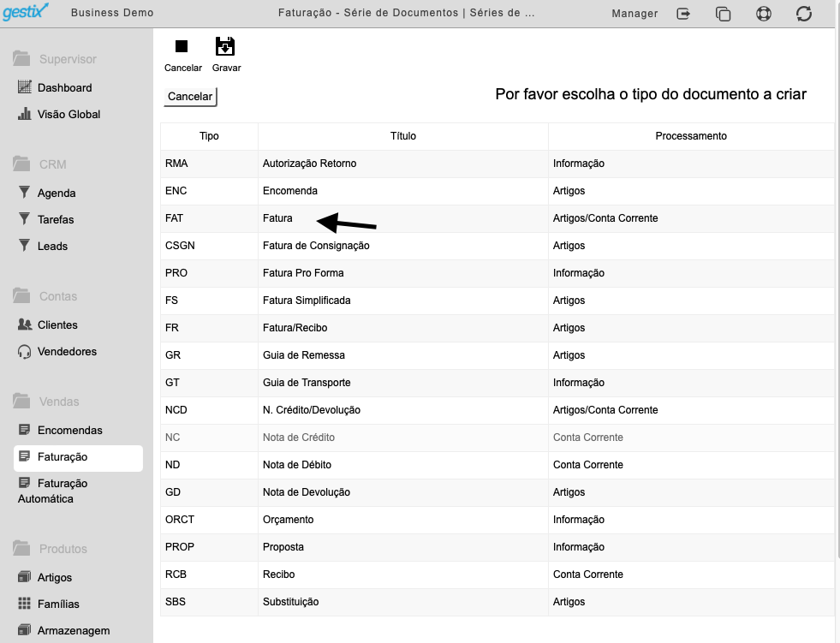Select Fatura Simplificada document type
This screenshot has width=840, height=643.
pos(307,300)
